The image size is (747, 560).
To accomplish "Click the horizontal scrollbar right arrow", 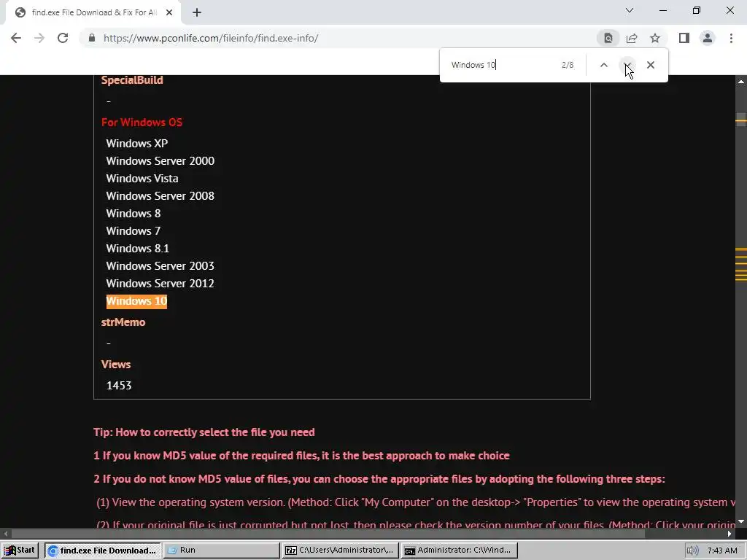I will [729, 534].
